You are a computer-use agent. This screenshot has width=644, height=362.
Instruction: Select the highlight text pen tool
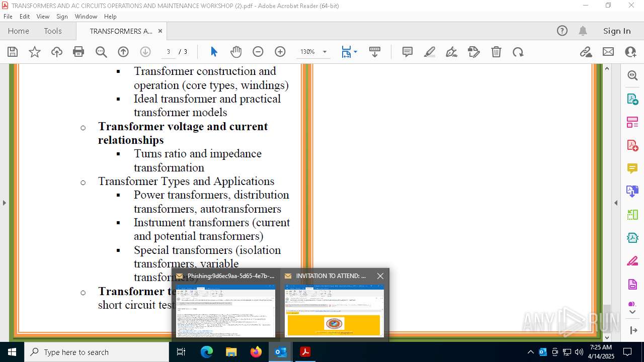pos(430,52)
